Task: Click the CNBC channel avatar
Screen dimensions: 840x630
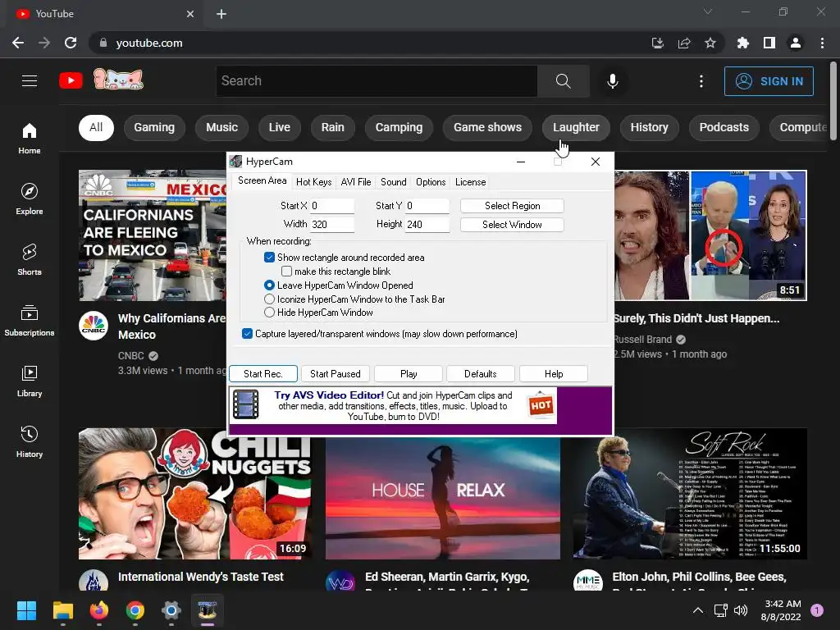Action: point(94,325)
